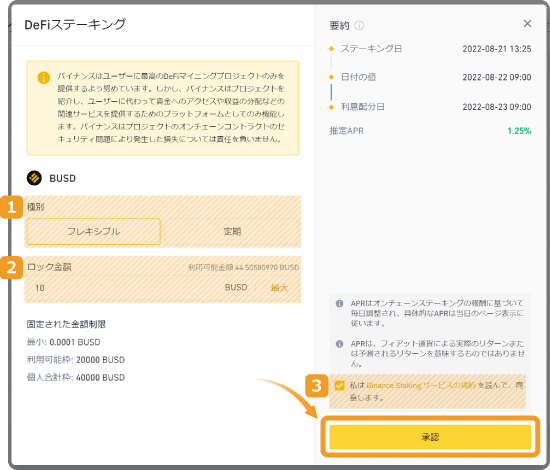Click the 固定された金額制限 heading

(66, 324)
